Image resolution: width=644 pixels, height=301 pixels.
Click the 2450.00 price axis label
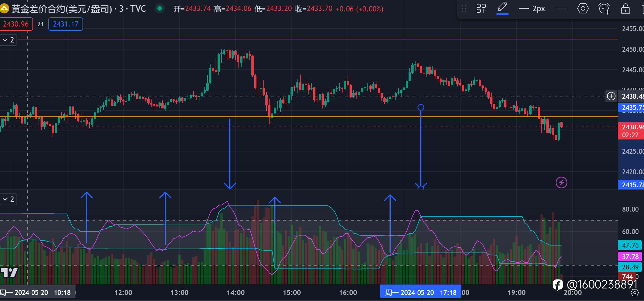pyautogui.click(x=633, y=49)
